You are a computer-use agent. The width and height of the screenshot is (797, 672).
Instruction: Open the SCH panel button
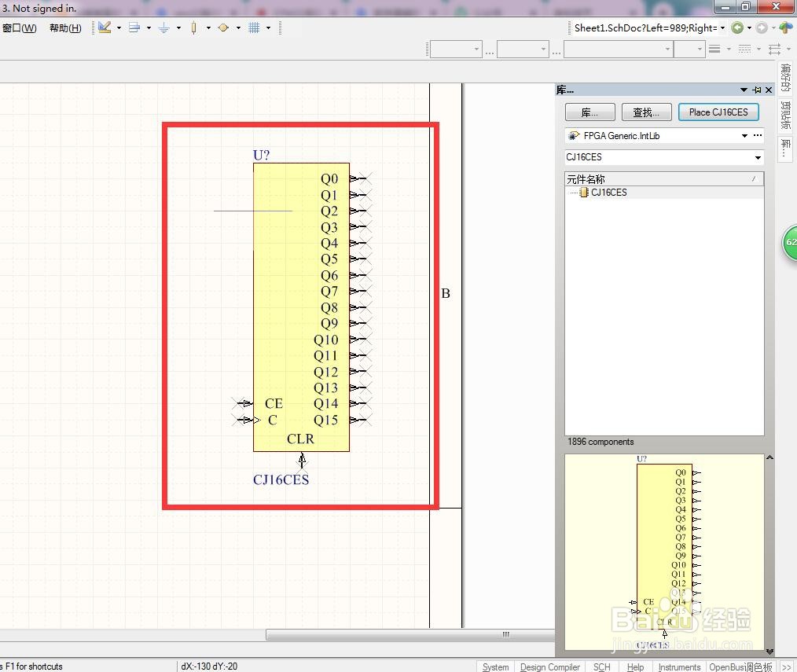click(x=602, y=667)
